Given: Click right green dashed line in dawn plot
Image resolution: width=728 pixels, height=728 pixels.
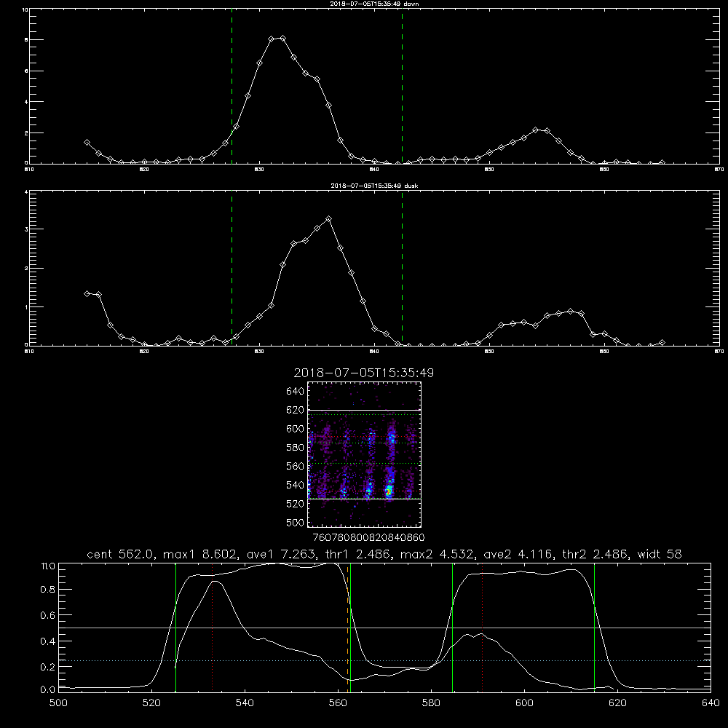Looking at the screenshot, I should pyautogui.click(x=402, y=86).
